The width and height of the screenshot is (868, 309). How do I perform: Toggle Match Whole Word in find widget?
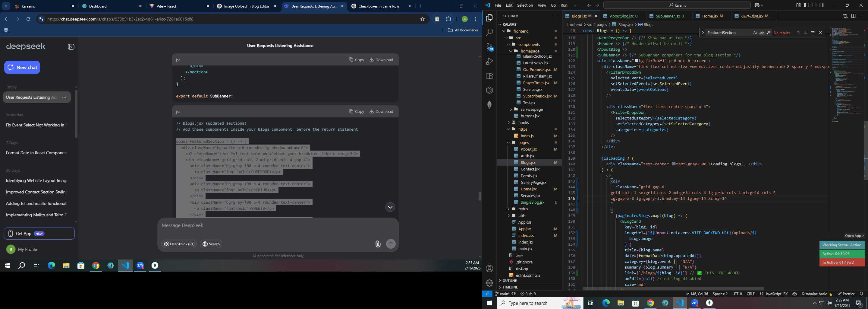point(762,33)
